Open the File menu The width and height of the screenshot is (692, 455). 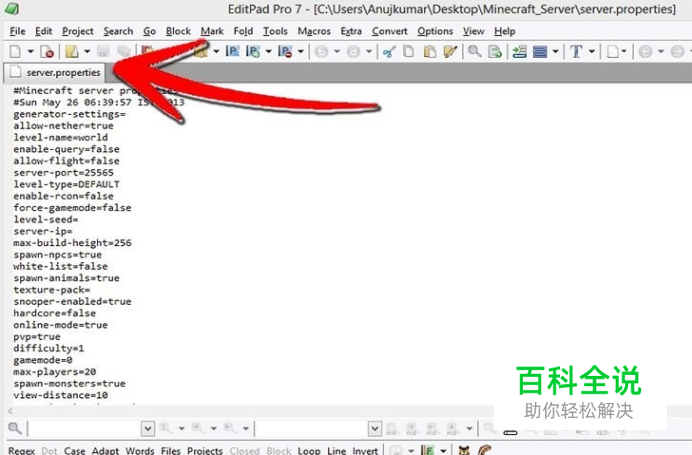pos(17,31)
